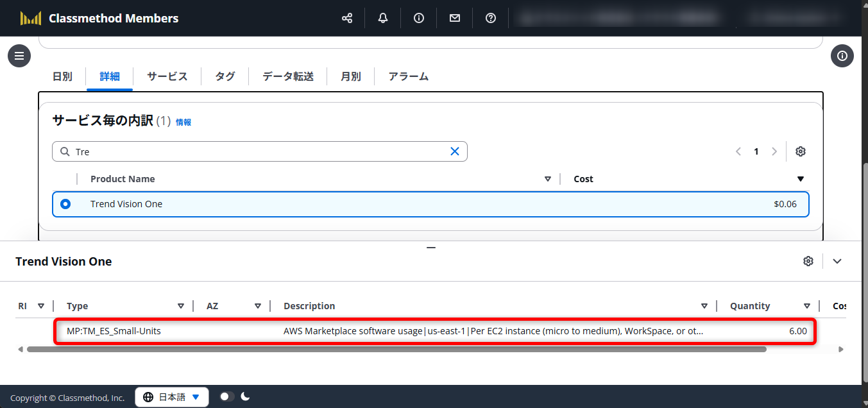The height and width of the screenshot is (408, 868).
Task: Click the AWS Marketplace software usage description
Action: pyautogui.click(x=493, y=331)
